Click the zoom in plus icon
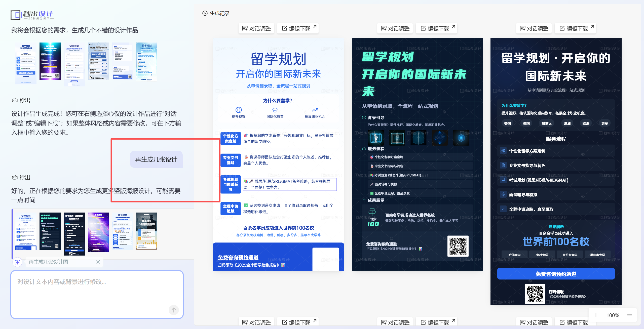The height and width of the screenshot is (329, 644). [596, 315]
